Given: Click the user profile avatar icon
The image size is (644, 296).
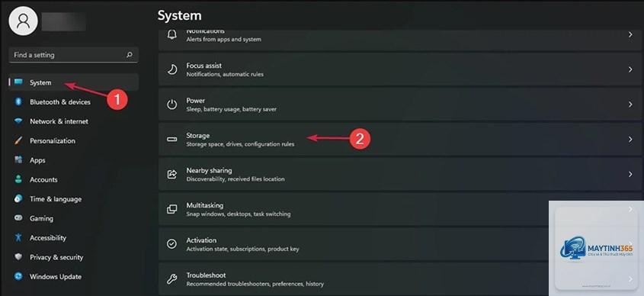Looking at the screenshot, I should (x=24, y=21).
